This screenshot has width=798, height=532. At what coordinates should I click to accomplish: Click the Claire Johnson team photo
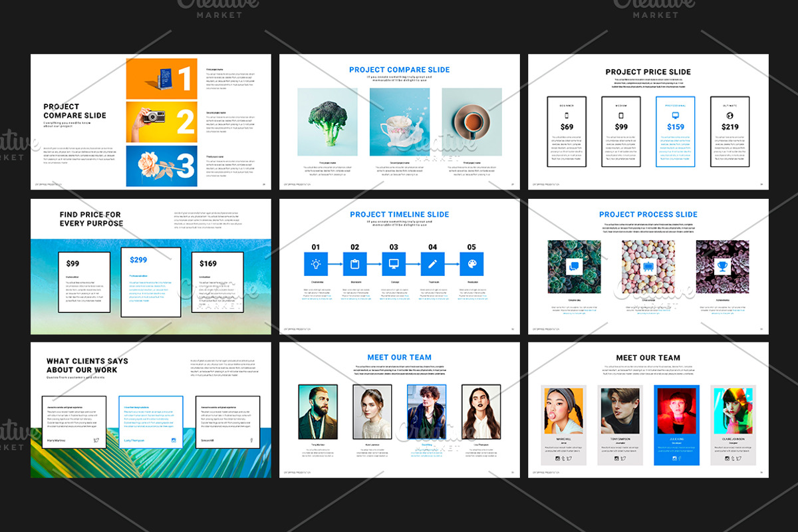733,411
